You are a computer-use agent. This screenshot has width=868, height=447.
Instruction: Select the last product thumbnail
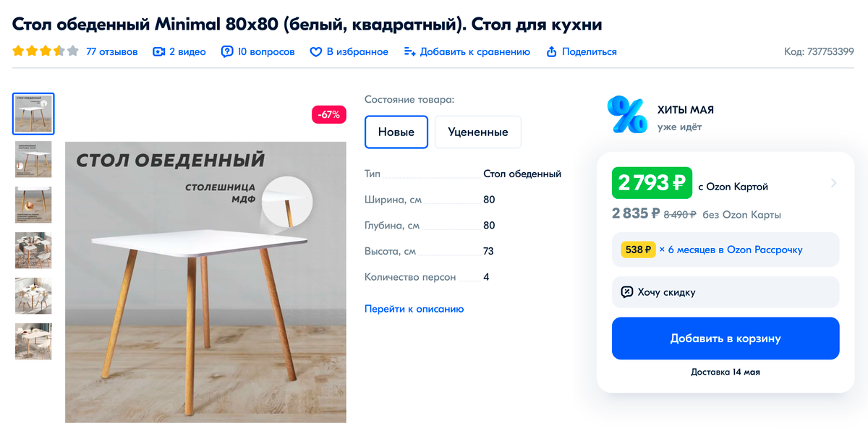tap(33, 341)
